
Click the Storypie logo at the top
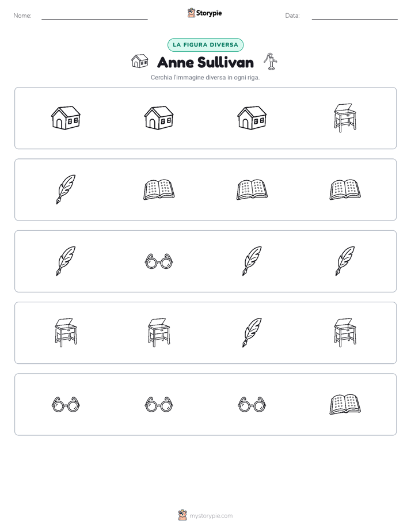204,13
